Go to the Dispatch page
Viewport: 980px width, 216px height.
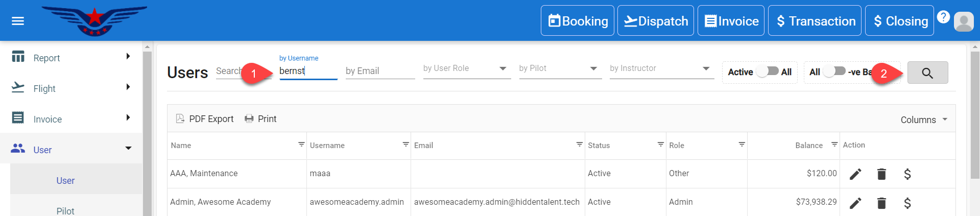pyautogui.click(x=655, y=21)
